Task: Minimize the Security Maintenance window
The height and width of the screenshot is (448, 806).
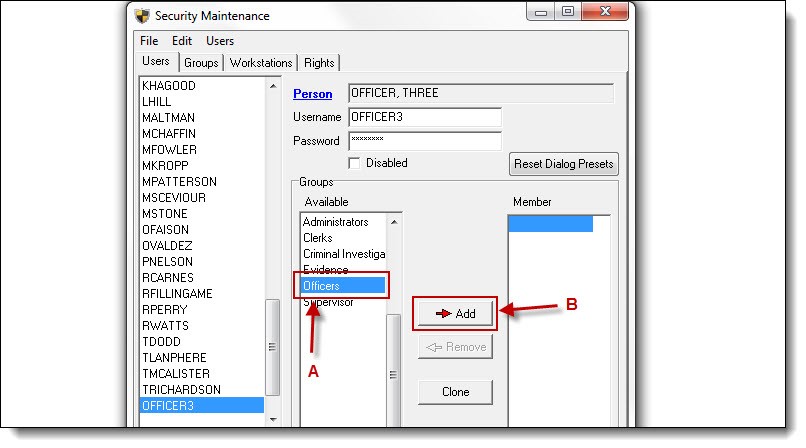Action: tap(540, 12)
